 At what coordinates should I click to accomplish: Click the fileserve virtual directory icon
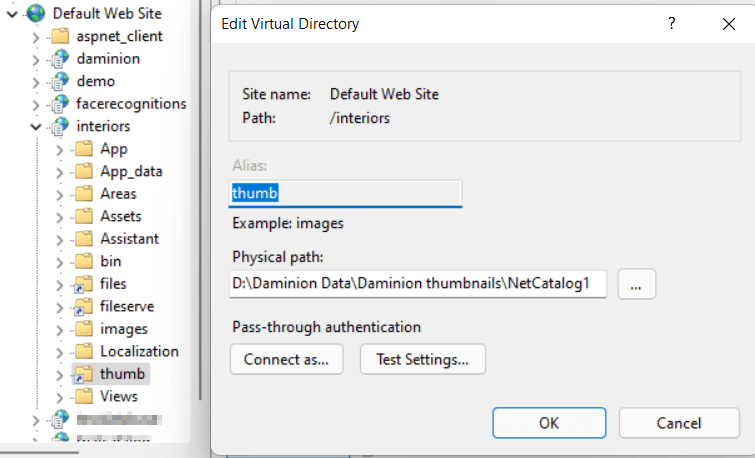click(x=84, y=306)
